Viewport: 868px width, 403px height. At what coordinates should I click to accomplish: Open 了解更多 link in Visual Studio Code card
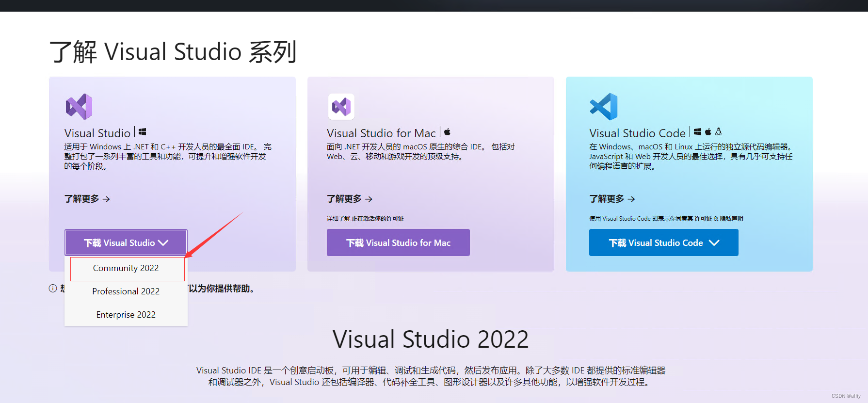pyautogui.click(x=612, y=199)
